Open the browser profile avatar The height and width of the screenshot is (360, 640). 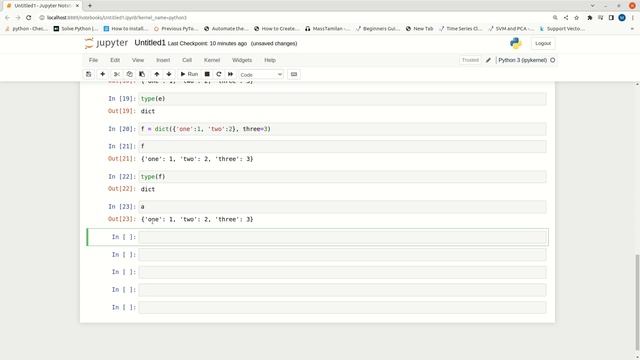click(622, 18)
